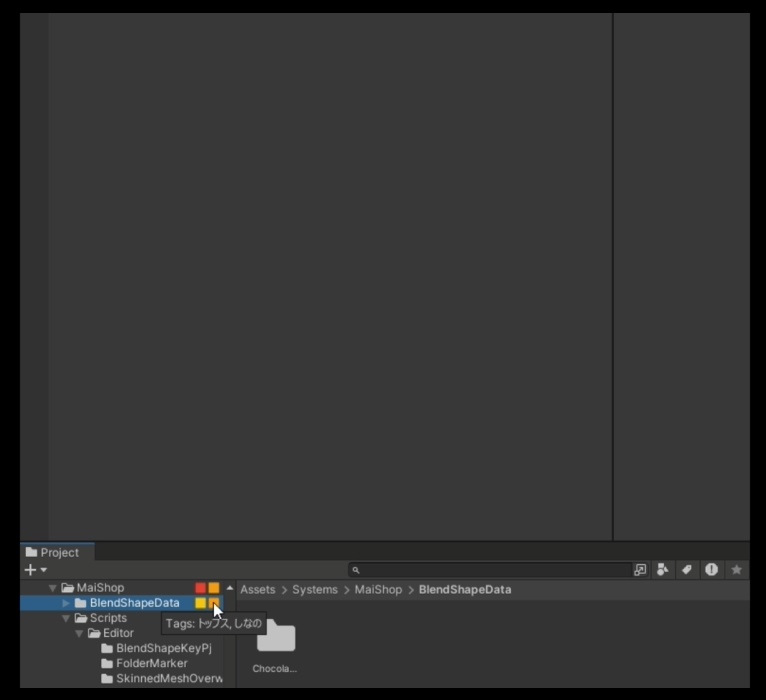Focus the Project search field

(x=491, y=570)
